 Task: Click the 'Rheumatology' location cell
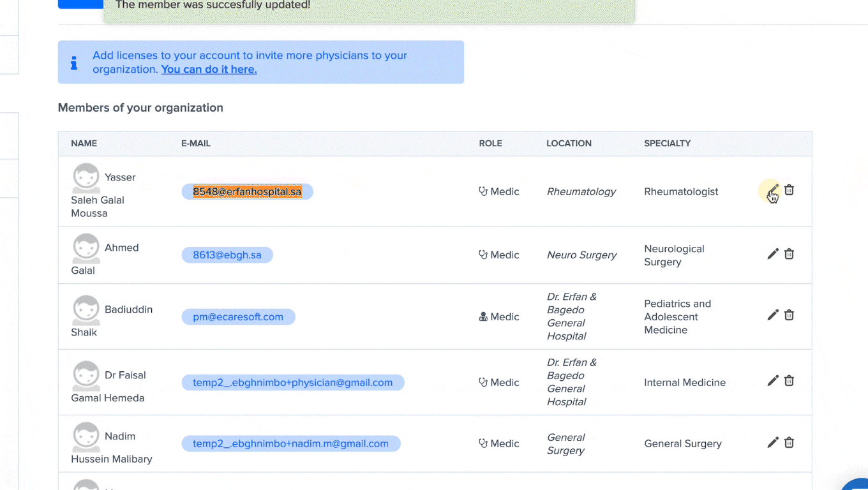(x=581, y=191)
